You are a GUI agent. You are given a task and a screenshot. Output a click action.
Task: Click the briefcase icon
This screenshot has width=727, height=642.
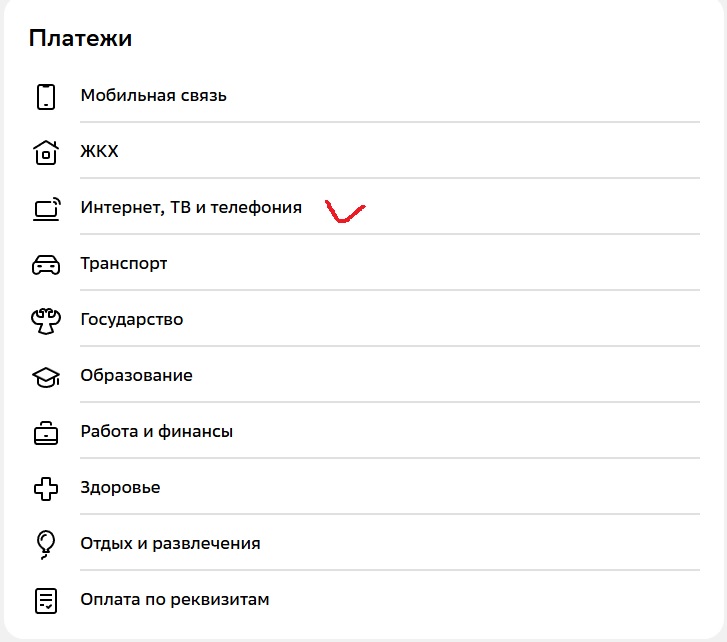pos(46,432)
